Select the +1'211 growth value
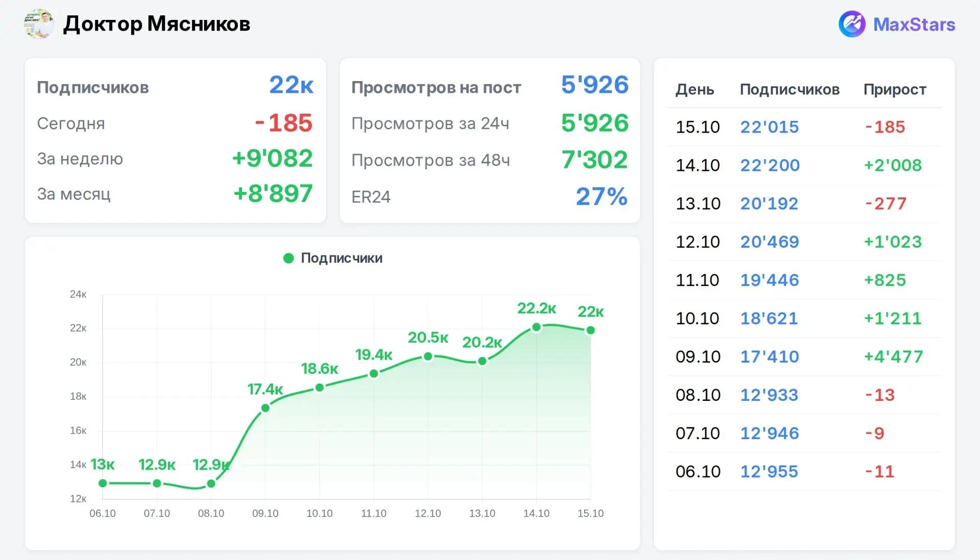Image resolution: width=980 pixels, height=560 pixels. (x=893, y=318)
